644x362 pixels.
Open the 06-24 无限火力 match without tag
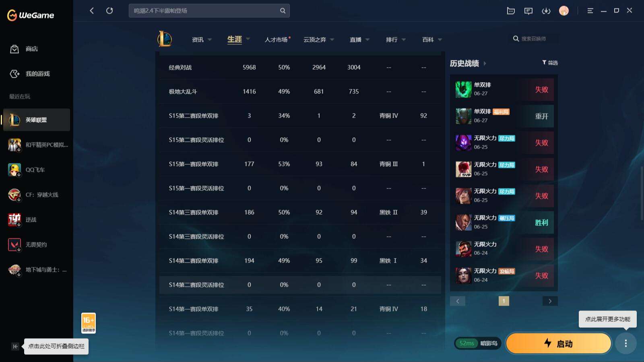[x=504, y=249]
